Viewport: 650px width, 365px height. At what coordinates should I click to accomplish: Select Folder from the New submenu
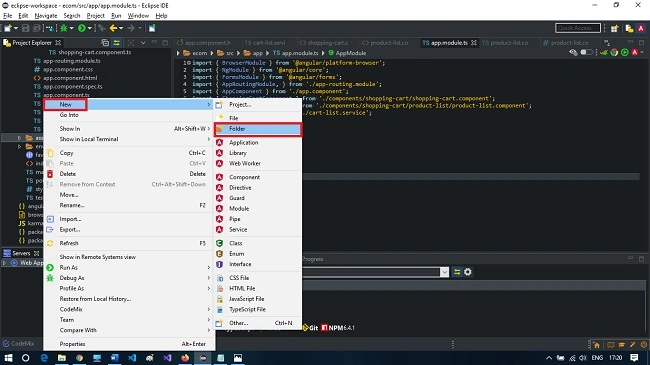coord(258,129)
